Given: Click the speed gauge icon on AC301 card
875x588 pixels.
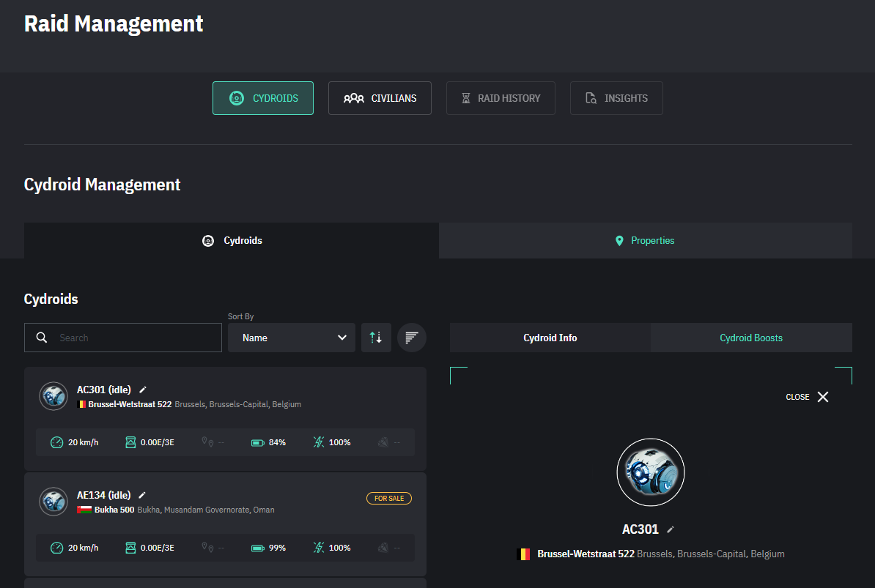Looking at the screenshot, I should tap(57, 442).
